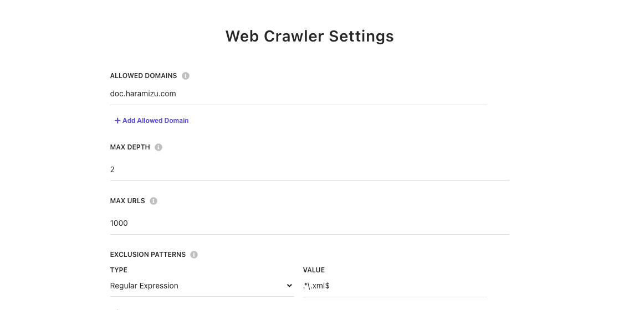Image resolution: width=644 pixels, height=310 pixels.
Task: Open the Max URLs info tooltip icon
Action: (154, 201)
